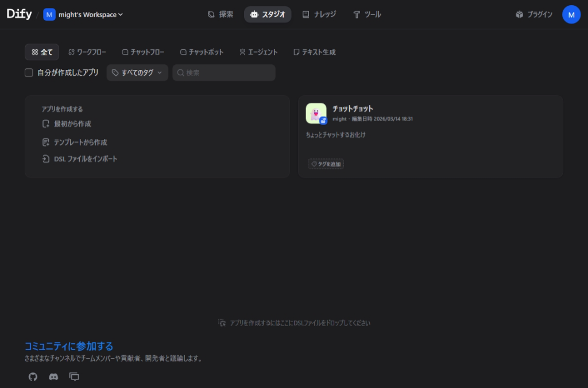Screen dimensions: 588x388
Task: Select the スタジオ tab
Action: pyautogui.click(x=268, y=14)
